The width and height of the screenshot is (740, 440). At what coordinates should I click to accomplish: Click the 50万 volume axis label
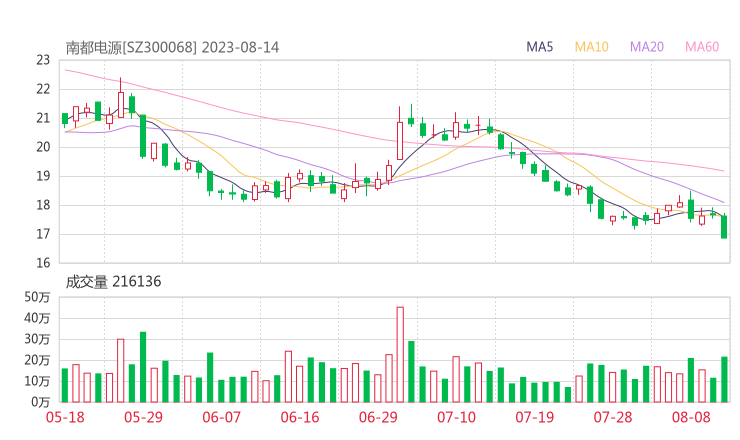coord(37,297)
